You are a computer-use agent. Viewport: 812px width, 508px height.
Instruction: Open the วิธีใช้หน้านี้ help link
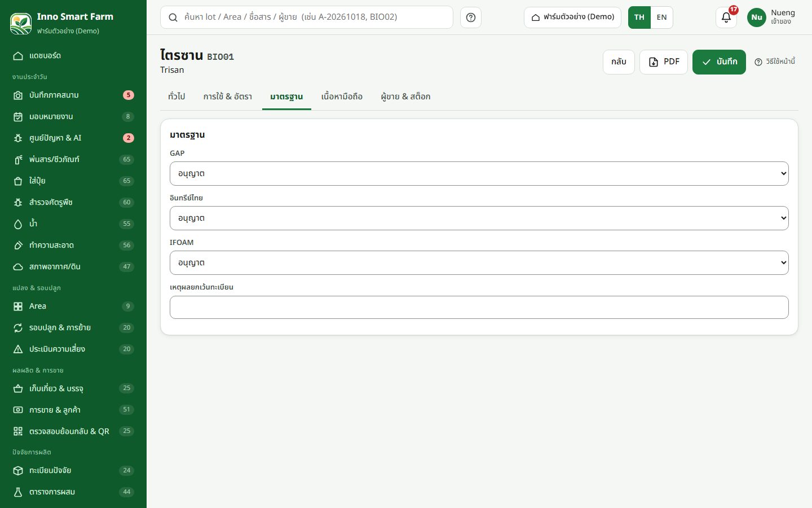775,62
